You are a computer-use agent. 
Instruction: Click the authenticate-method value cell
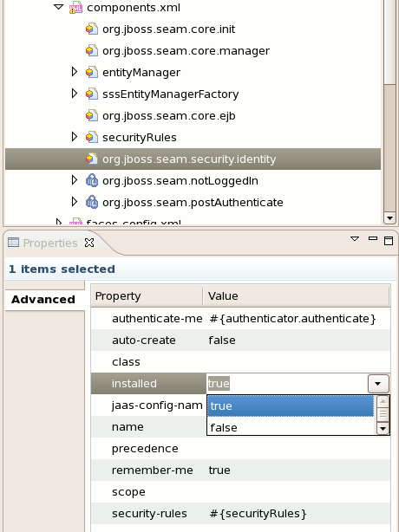click(x=298, y=319)
